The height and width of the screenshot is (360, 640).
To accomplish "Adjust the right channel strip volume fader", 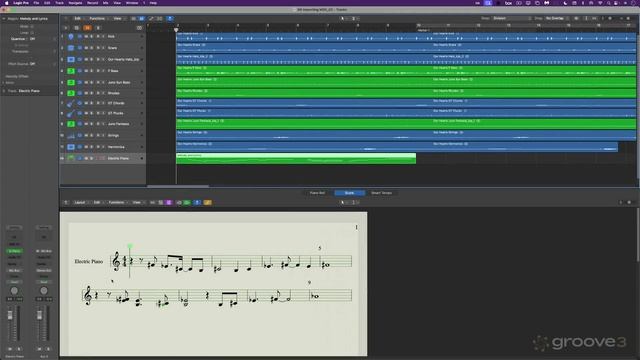I will click(39, 315).
